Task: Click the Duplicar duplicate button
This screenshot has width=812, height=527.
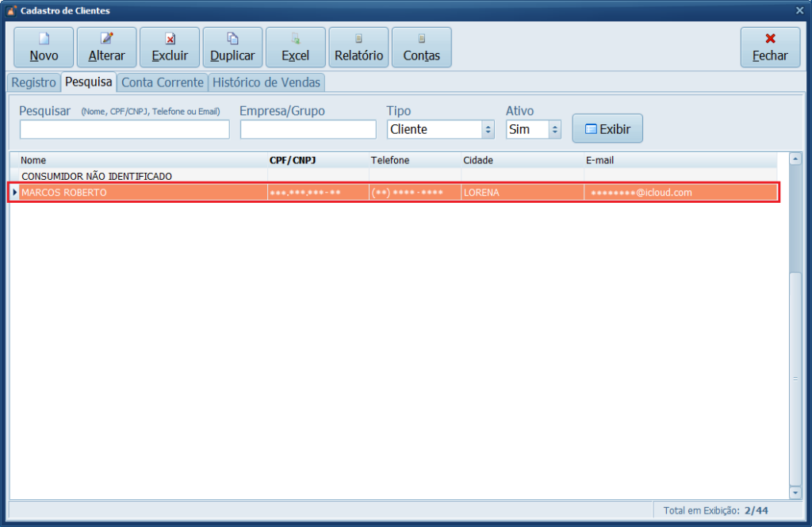Action: pos(232,48)
